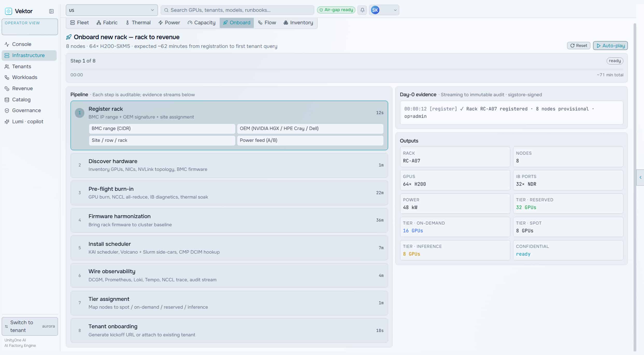The width and height of the screenshot is (644, 355).
Task: Select the Capacity tab
Action: [202, 23]
